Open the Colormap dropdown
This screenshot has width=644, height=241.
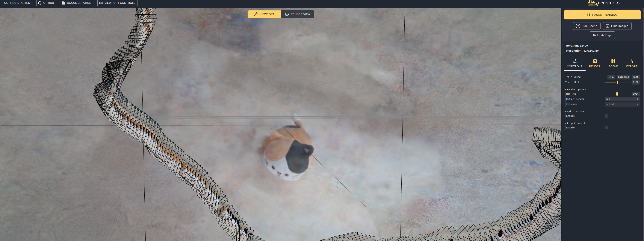(622, 104)
